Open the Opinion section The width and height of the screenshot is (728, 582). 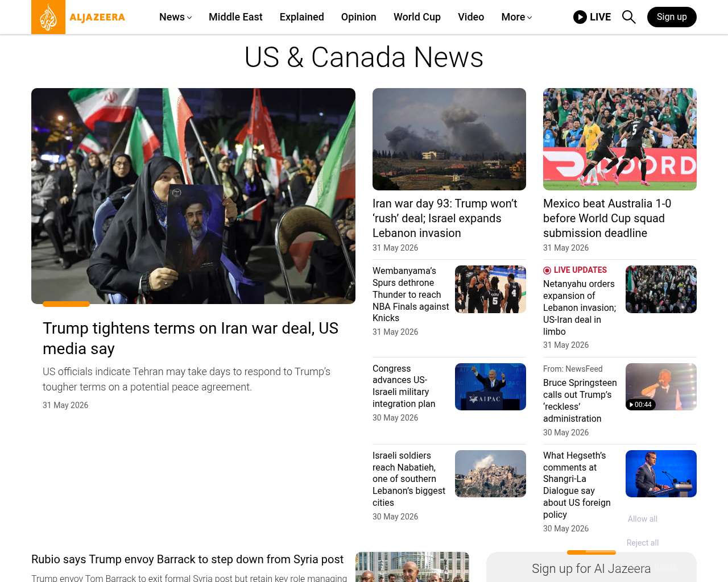(x=358, y=17)
